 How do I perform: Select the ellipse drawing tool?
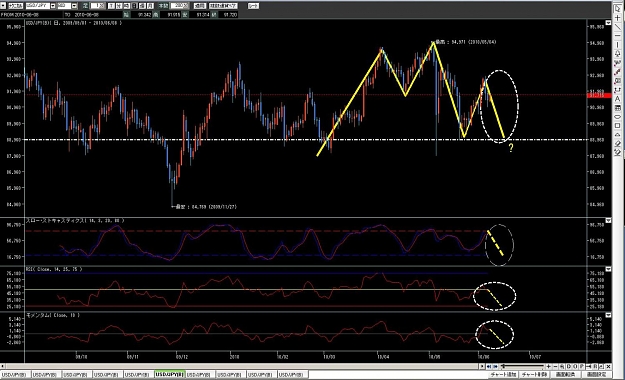coord(617,117)
